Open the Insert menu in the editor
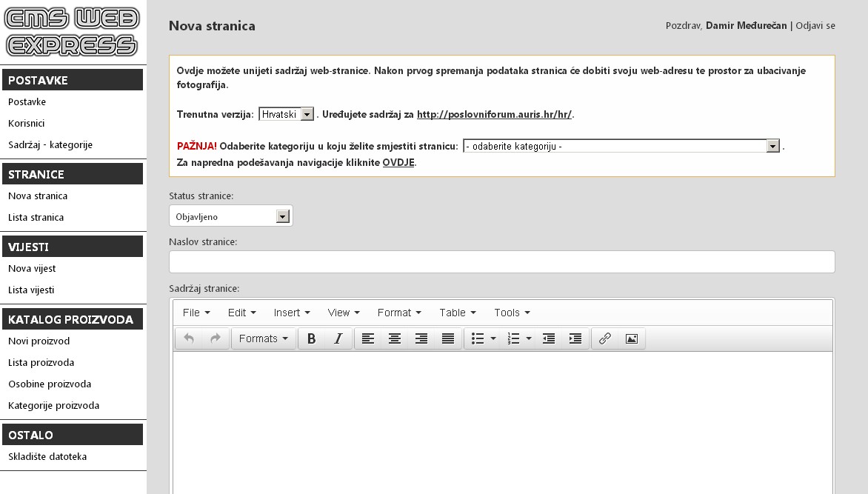868x494 pixels. [287, 312]
